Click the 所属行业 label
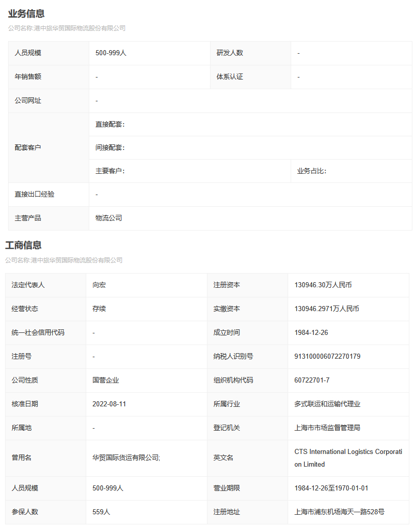The width and height of the screenshot is (419, 532). point(227,404)
